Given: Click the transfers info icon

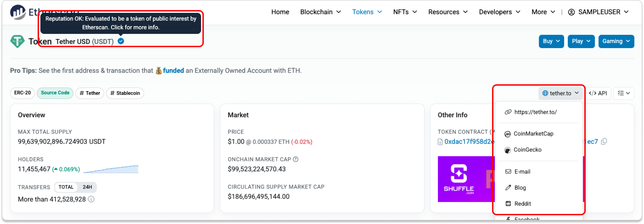Looking at the screenshot, I should click(x=91, y=199).
